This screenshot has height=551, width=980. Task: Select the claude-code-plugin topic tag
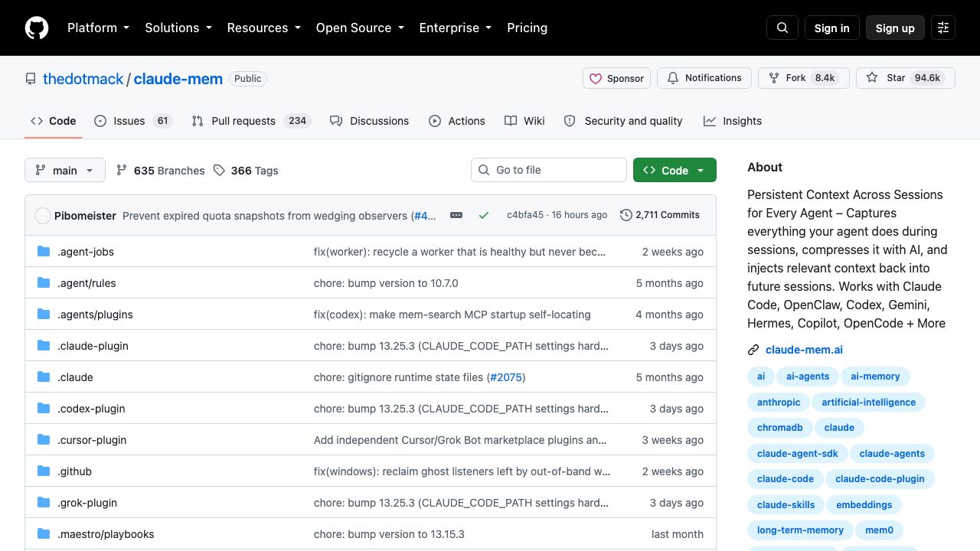pos(880,479)
